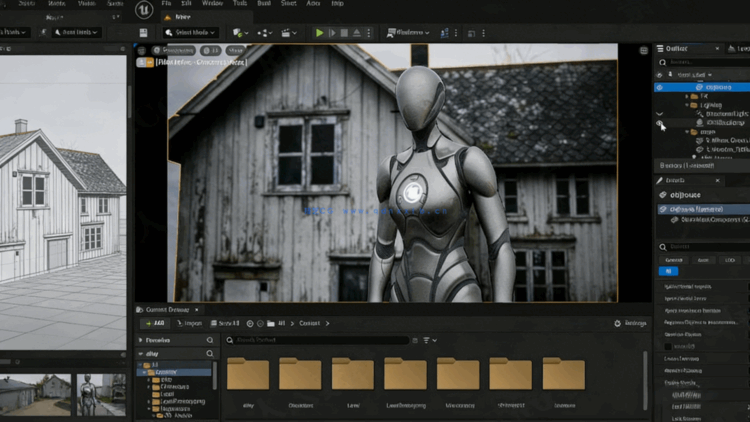The width and height of the screenshot is (750, 422).
Task: Toggle eye icon at Outliner column header
Action: pyautogui.click(x=659, y=75)
